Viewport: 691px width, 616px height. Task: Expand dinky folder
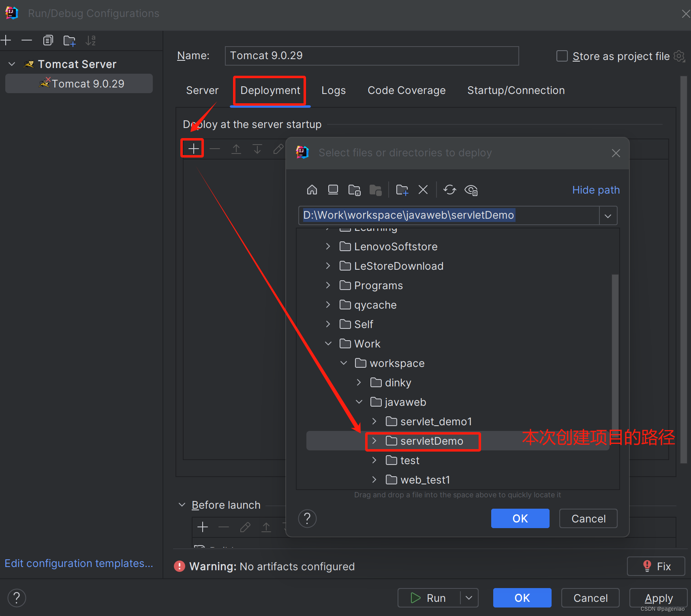[359, 382]
